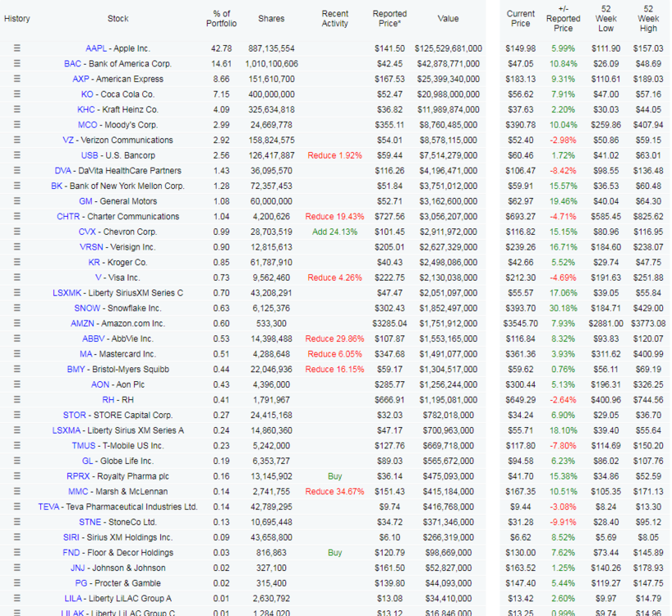
Task: Open history icon for SNOW row
Action: [17, 308]
